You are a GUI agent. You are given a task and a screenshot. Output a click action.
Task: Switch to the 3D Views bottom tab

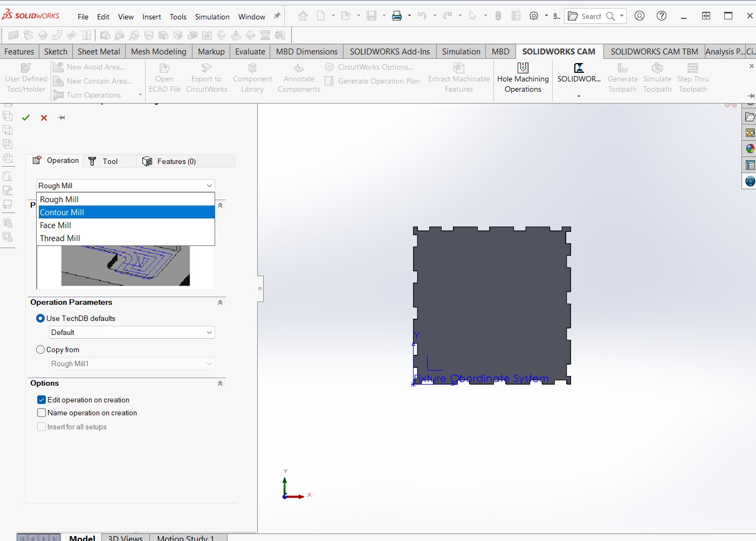click(125, 538)
